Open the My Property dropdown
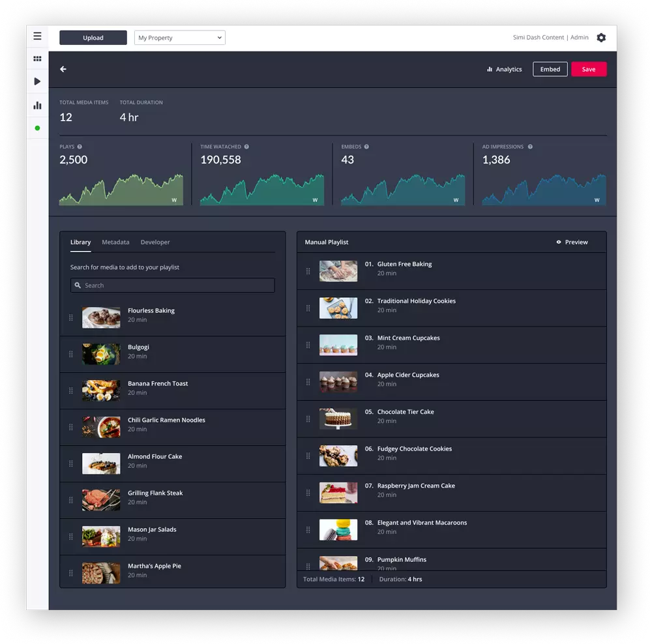The image size is (650, 644). tap(179, 38)
